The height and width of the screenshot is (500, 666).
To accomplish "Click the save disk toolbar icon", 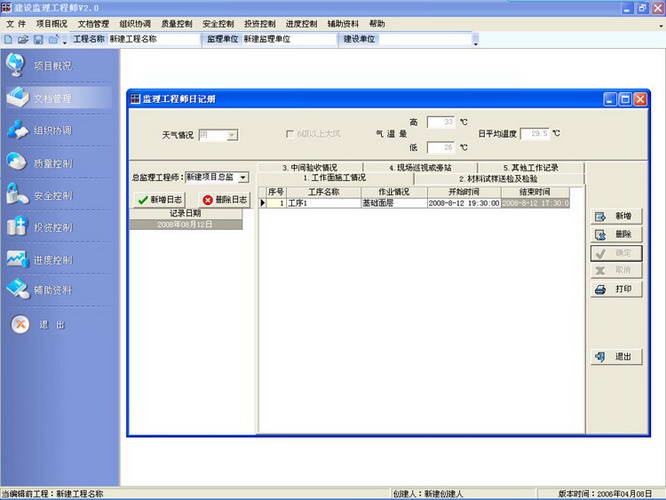I will 38,40.
